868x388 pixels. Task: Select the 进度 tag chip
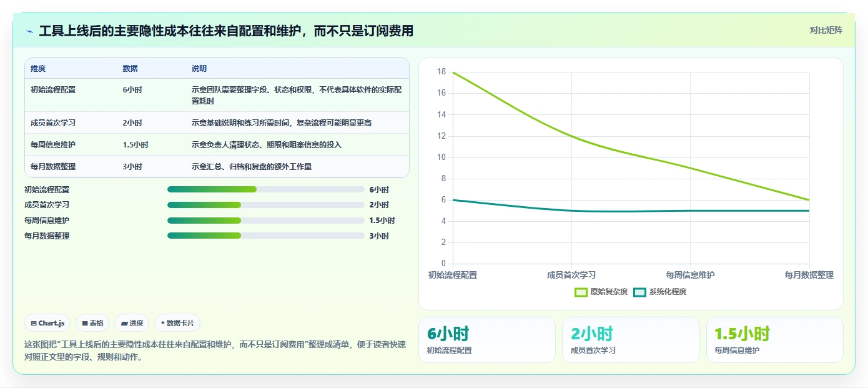[132, 323]
